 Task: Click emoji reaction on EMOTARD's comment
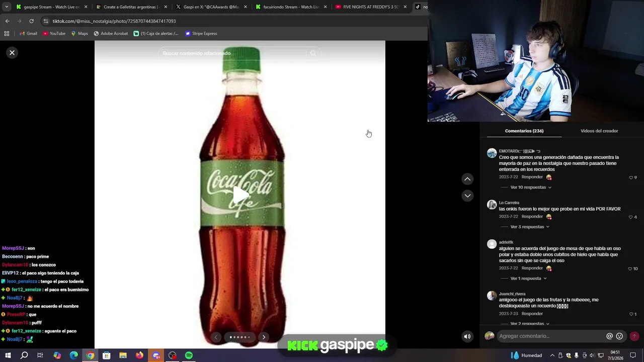pyautogui.click(x=549, y=177)
